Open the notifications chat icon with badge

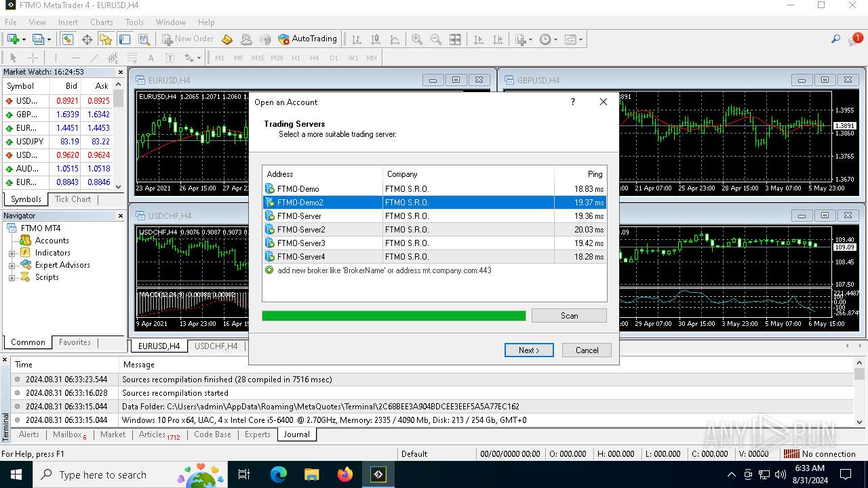click(854, 39)
